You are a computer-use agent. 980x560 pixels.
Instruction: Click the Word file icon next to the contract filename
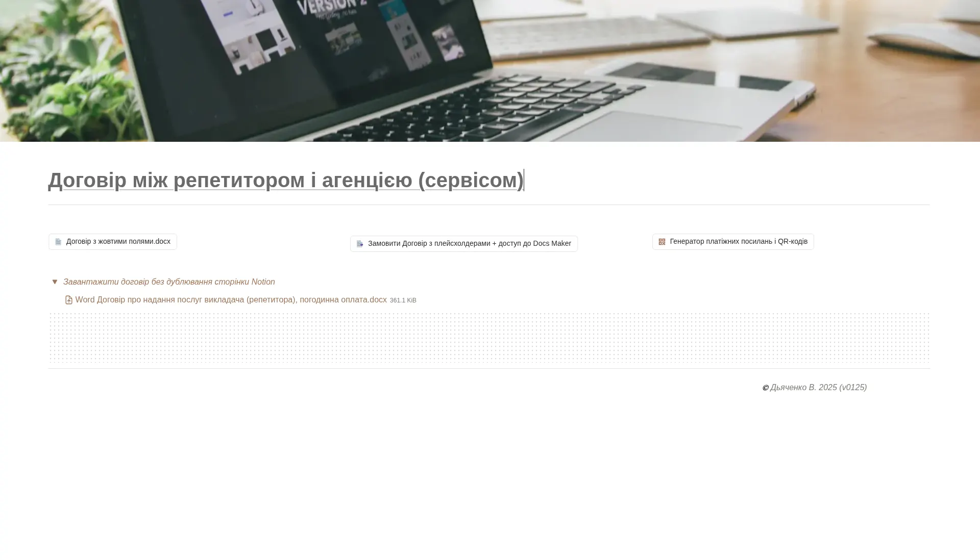[68, 299]
